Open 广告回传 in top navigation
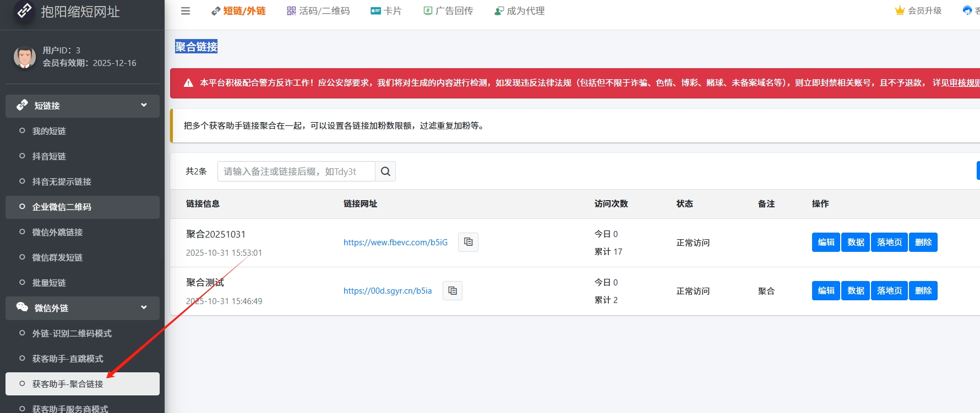The image size is (980, 413). tap(448, 11)
